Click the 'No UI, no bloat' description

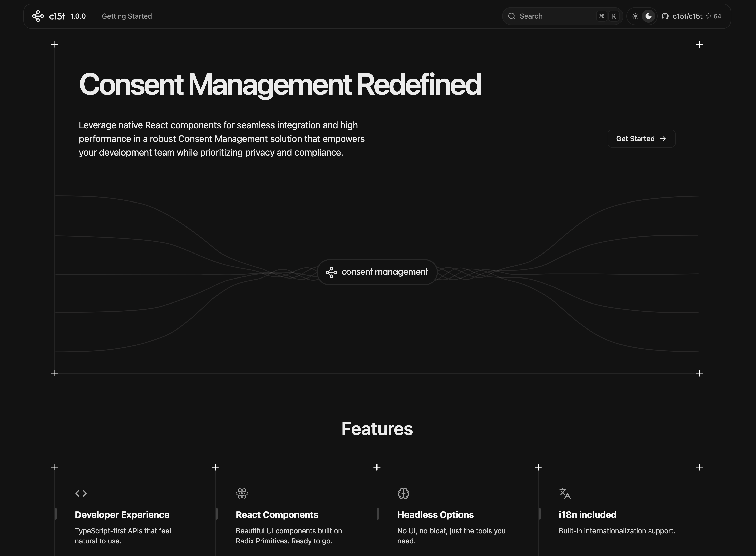[451, 536]
